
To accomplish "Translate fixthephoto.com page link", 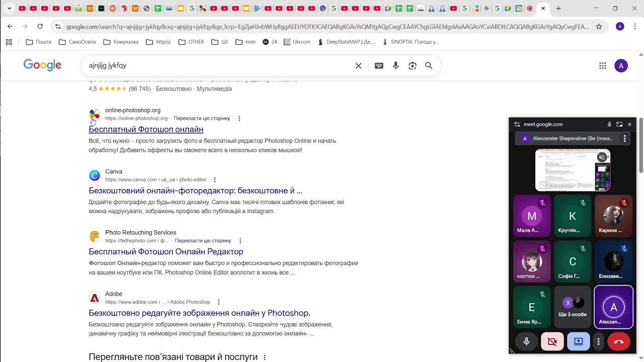I will coord(203,241).
